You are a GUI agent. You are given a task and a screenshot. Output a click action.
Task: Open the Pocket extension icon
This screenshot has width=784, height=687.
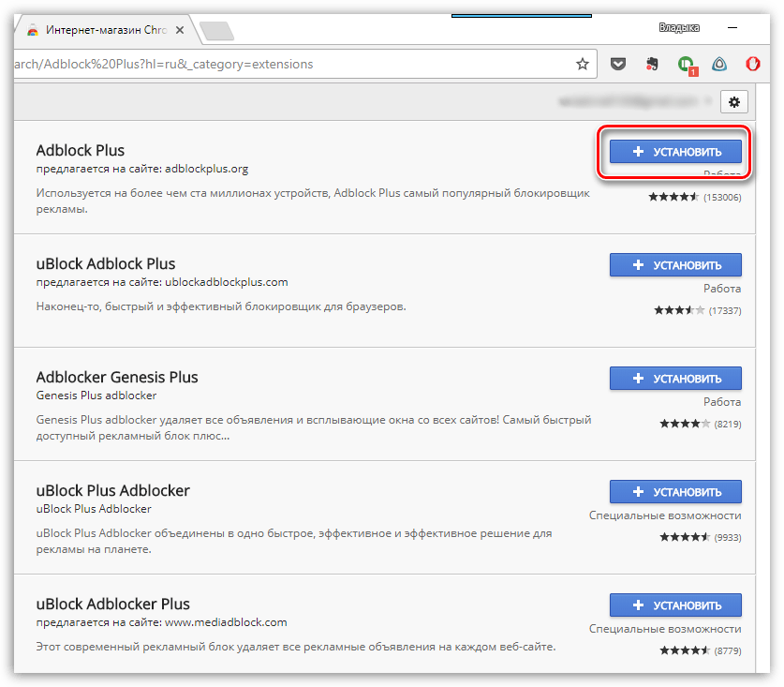[x=618, y=64]
